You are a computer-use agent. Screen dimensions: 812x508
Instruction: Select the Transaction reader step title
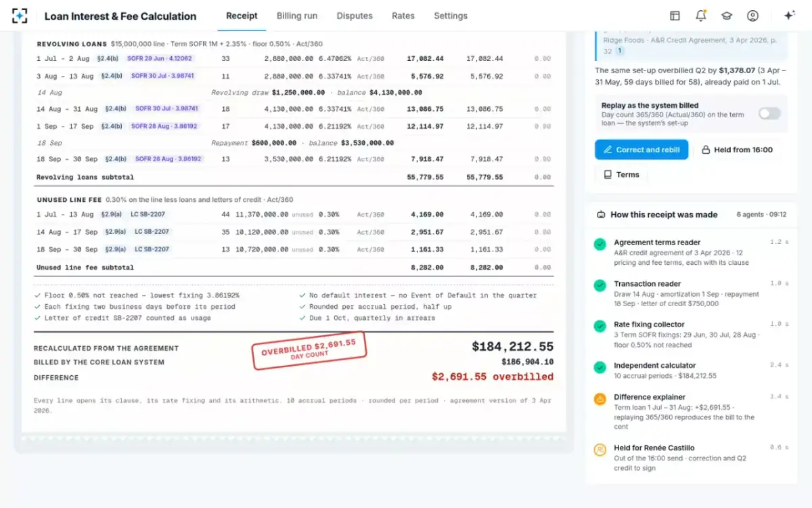(x=647, y=284)
